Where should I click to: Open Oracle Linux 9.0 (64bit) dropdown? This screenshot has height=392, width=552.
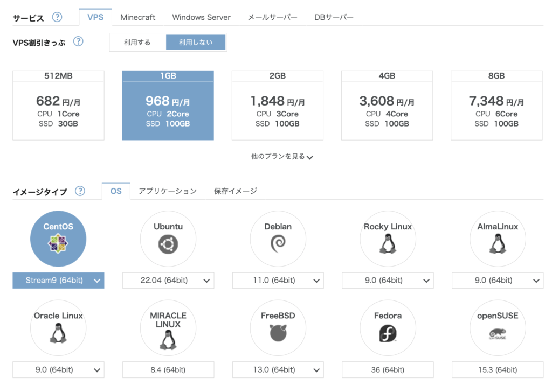point(58,370)
